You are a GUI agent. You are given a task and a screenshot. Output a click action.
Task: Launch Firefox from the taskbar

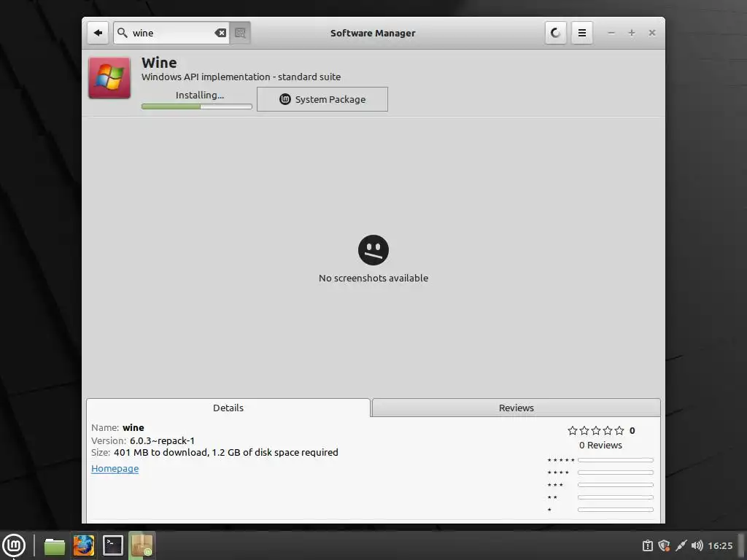click(x=84, y=545)
